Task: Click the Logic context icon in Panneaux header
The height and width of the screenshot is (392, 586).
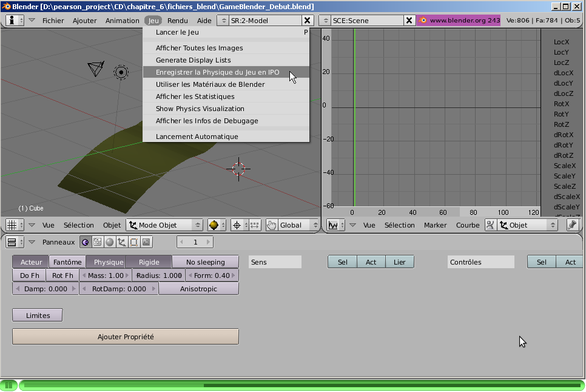Action: [85, 242]
